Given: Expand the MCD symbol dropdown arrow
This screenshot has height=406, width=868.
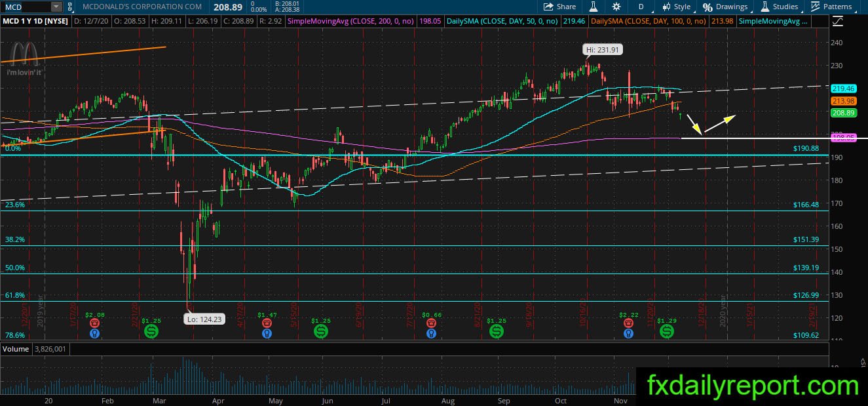Looking at the screenshot, I should click(57, 7).
